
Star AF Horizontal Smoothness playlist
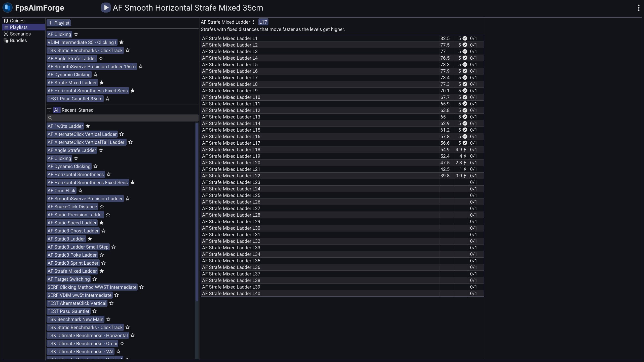pyautogui.click(x=109, y=174)
